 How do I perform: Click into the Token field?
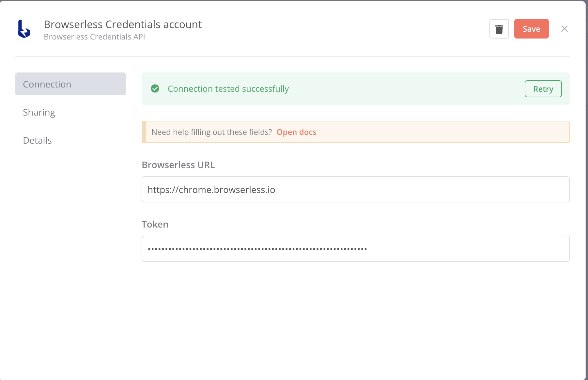click(x=355, y=249)
